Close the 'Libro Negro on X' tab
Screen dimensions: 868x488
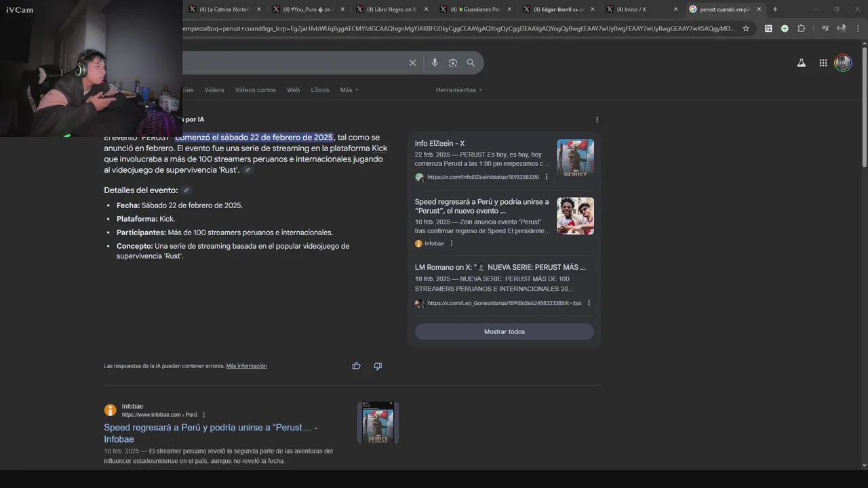[x=425, y=9]
